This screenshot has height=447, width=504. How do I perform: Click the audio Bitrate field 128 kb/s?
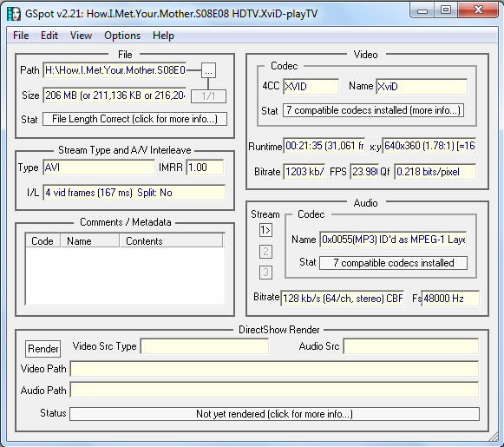[x=343, y=299]
